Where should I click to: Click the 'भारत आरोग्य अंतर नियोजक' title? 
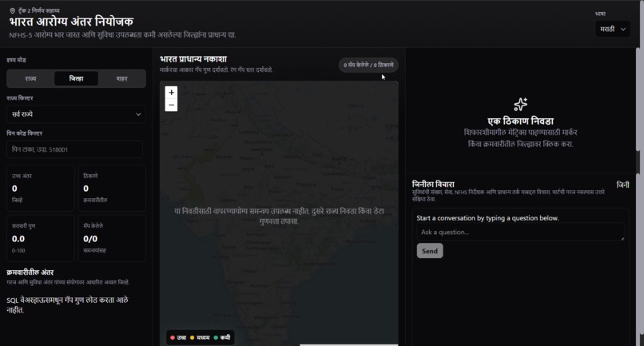71,22
